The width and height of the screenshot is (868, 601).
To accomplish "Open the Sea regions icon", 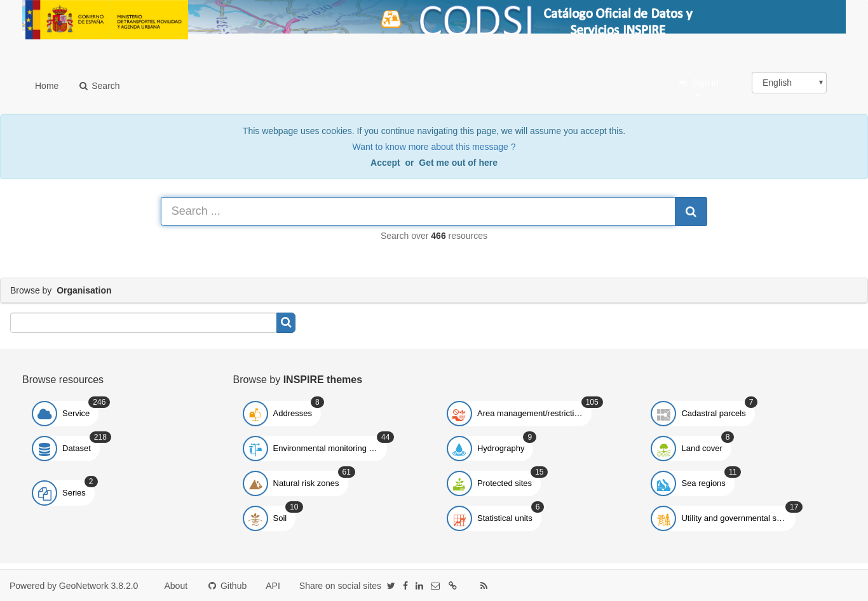I will coord(663,483).
